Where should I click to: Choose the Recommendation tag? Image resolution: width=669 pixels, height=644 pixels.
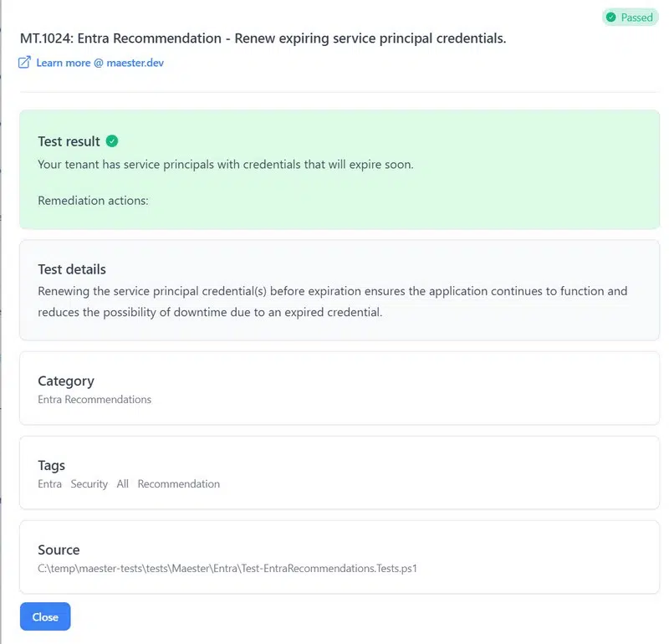(178, 484)
